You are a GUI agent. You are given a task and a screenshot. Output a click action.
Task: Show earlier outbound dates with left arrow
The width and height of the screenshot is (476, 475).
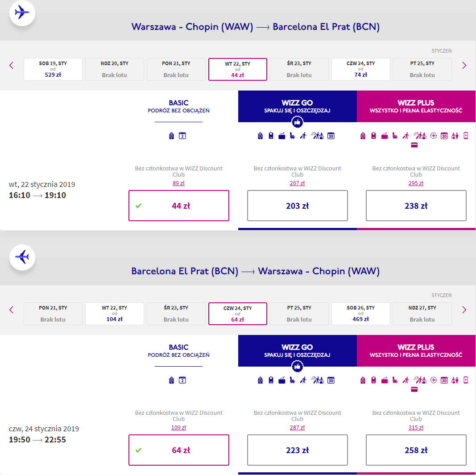pos(11,65)
